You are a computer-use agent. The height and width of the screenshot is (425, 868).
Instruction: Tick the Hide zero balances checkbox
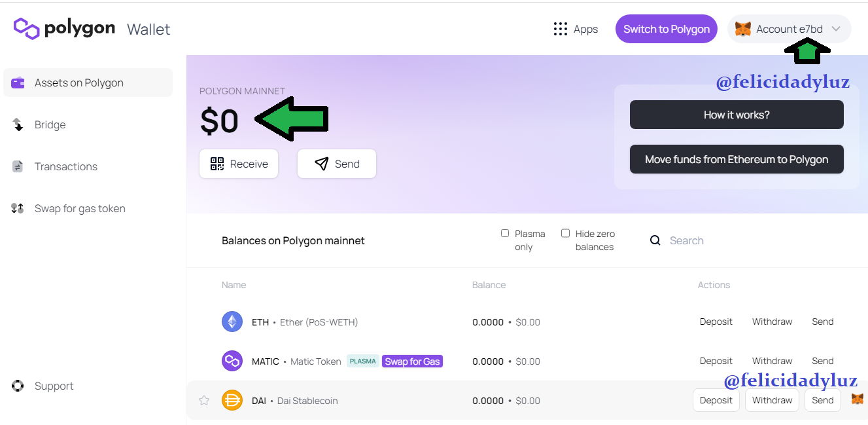(x=566, y=233)
